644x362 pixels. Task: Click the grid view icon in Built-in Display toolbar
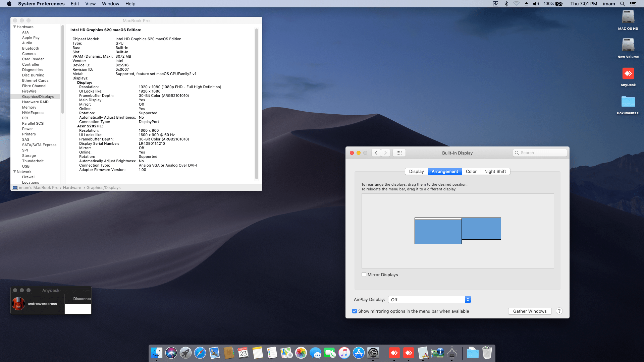tap(399, 153)
